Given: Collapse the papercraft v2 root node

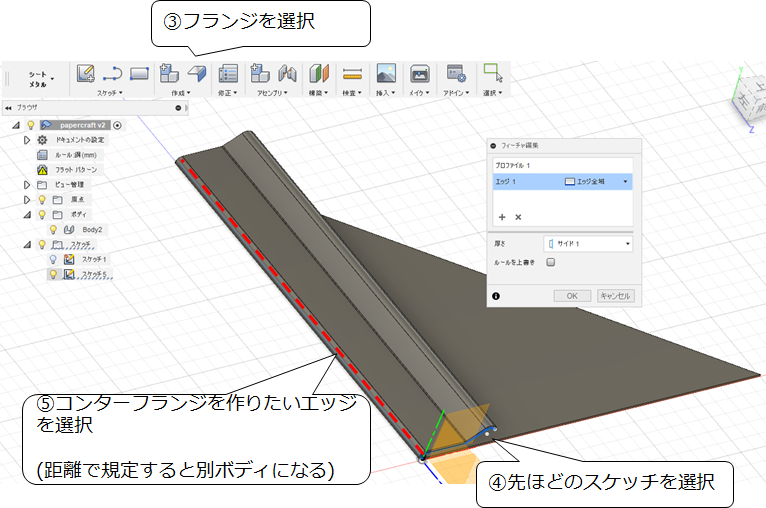Looking at the screenshot, I should 16,126.
